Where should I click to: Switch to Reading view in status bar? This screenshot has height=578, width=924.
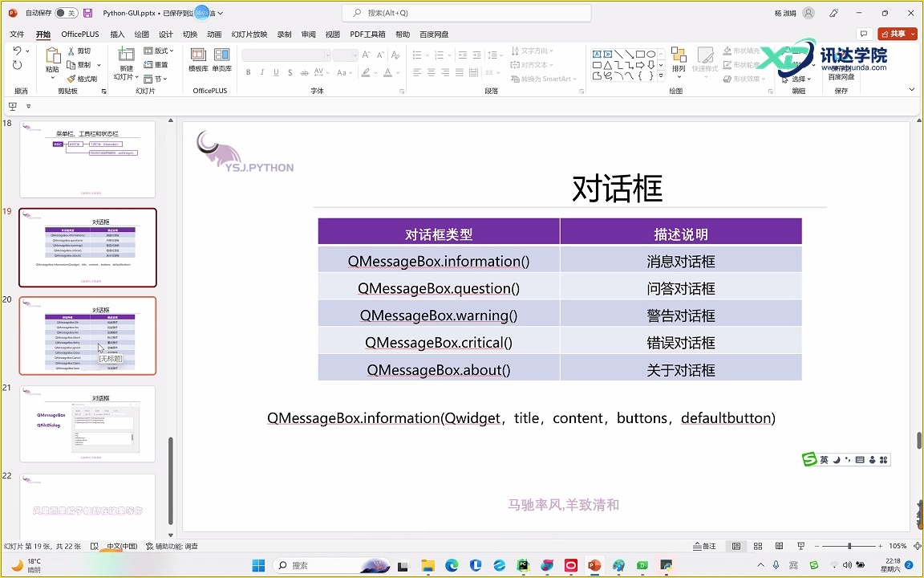coord(779,546)
